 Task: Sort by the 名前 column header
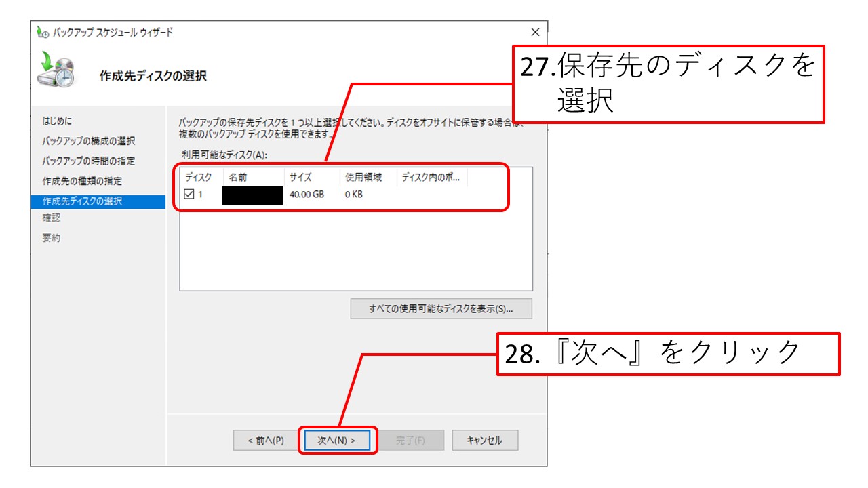click(238, 178)
